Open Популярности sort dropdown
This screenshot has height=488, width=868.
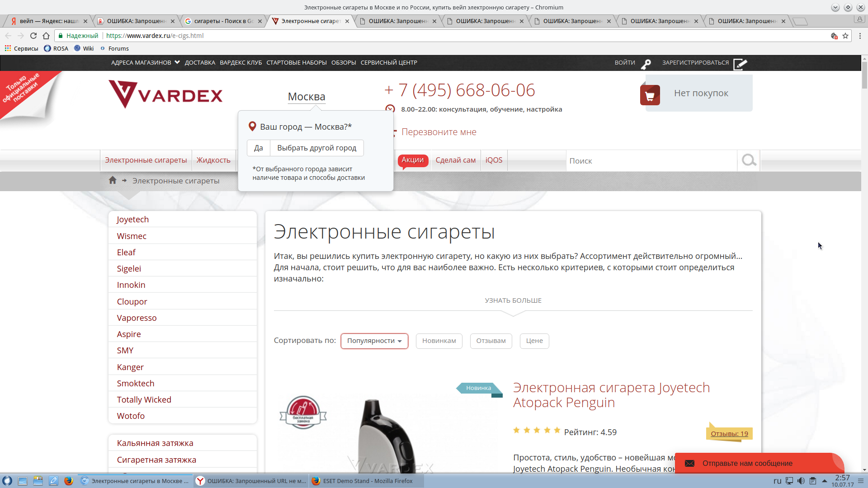[374, 341]
